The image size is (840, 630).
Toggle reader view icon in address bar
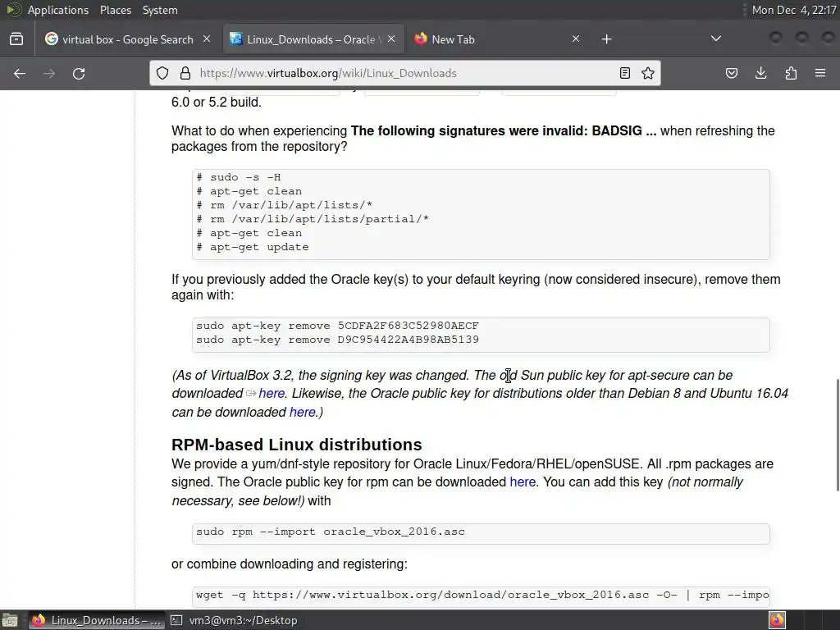click(x=624, y=73)
